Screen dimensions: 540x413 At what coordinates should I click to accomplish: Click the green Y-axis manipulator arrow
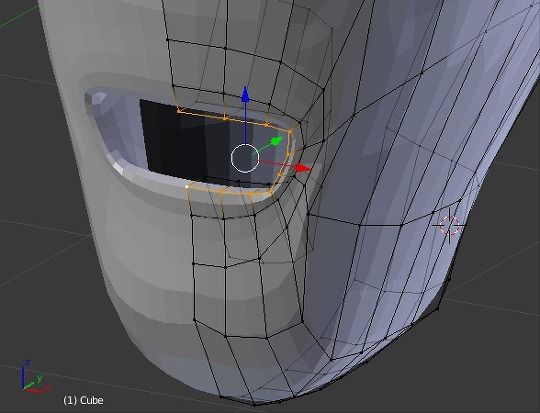pos(277,141)
